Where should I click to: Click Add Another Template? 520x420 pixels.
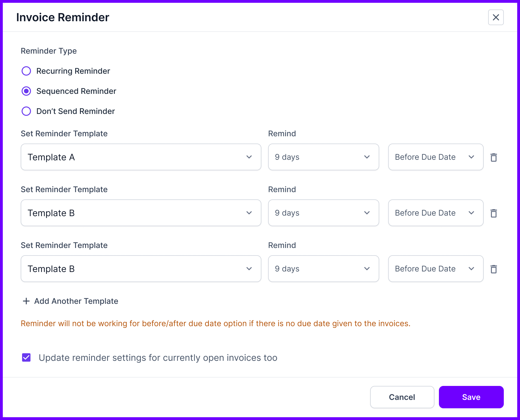pyautogui.click(x=76, y=301)
